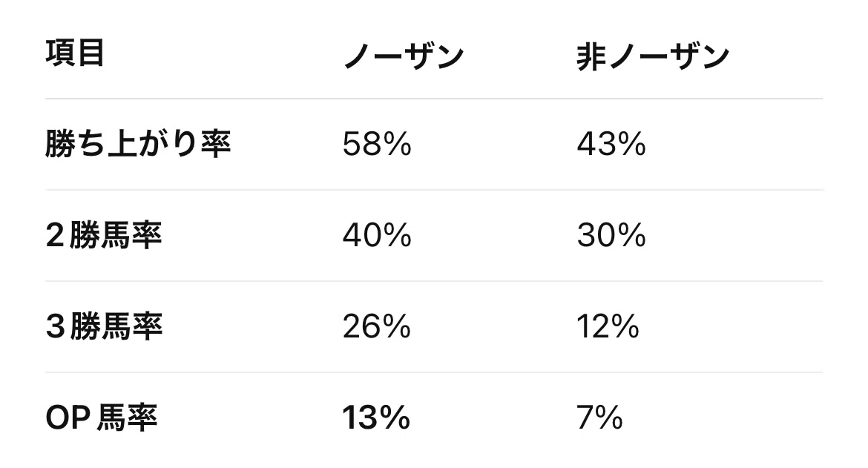Click the 43% value for 非ノーザン
Screen dimensions: 868x468
[611, 145]
